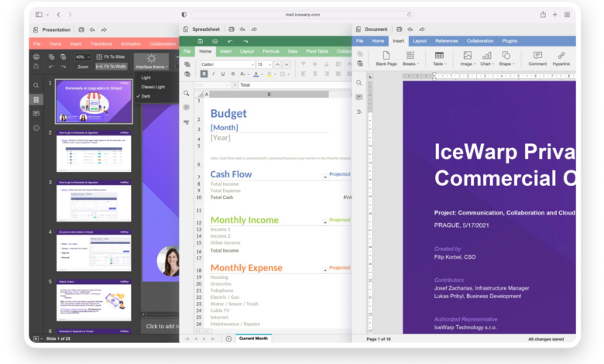Open the Calibri font name dropdown
The width and height of the screenshot is (604, 364).
coord(227,64)
